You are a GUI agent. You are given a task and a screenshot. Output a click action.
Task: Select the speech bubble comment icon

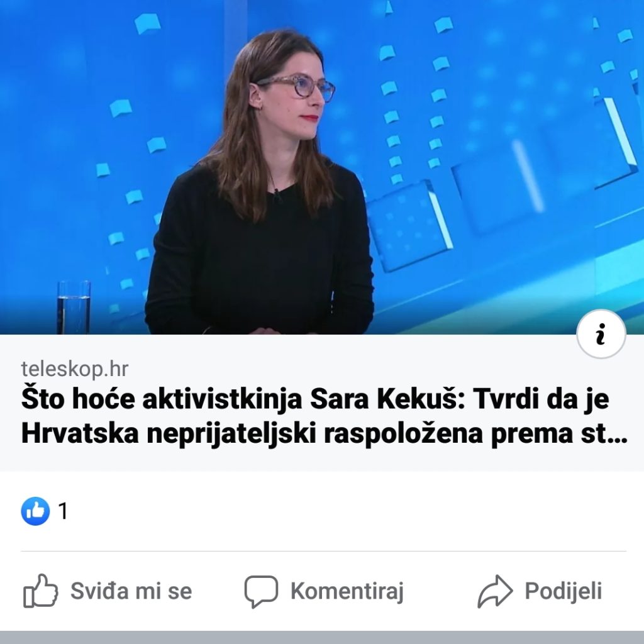pos(261,591)
